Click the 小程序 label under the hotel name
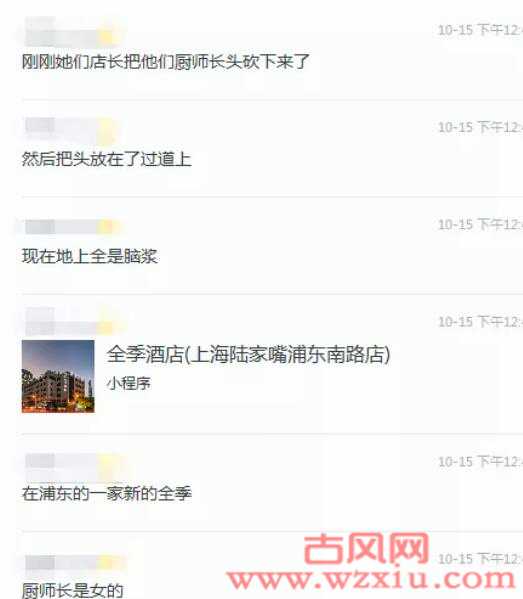 (x=129, y=383)
